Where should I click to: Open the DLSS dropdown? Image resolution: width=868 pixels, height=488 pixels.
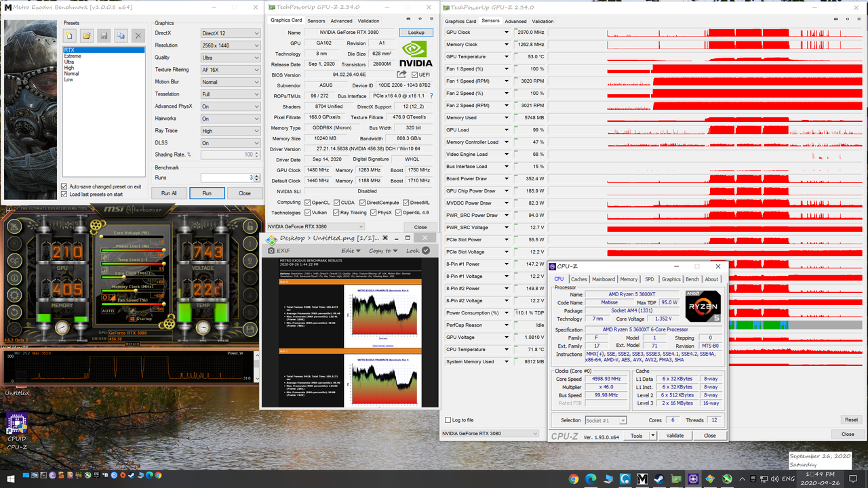(231, 143)
